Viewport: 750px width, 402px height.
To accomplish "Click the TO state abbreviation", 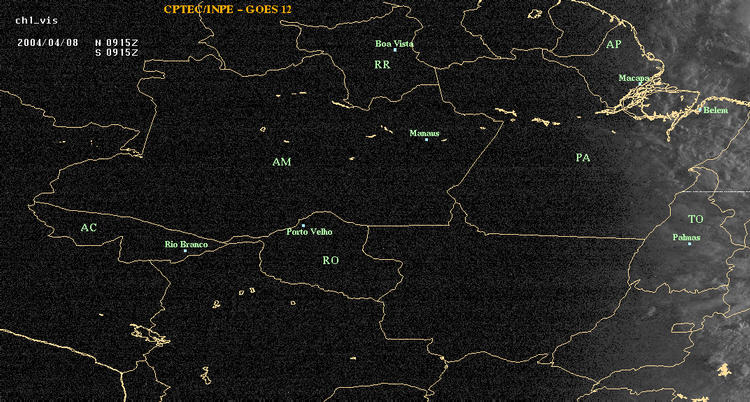I will [x=696, y=220].
